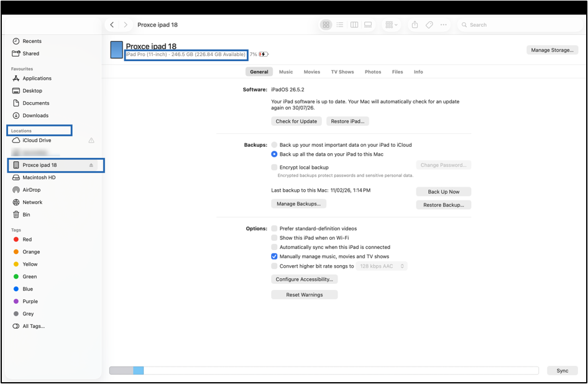Enable Encrypt local backup checkbox
Image resolution: width=588 pixels, height=384 pixels.
(x=274, y=167)
